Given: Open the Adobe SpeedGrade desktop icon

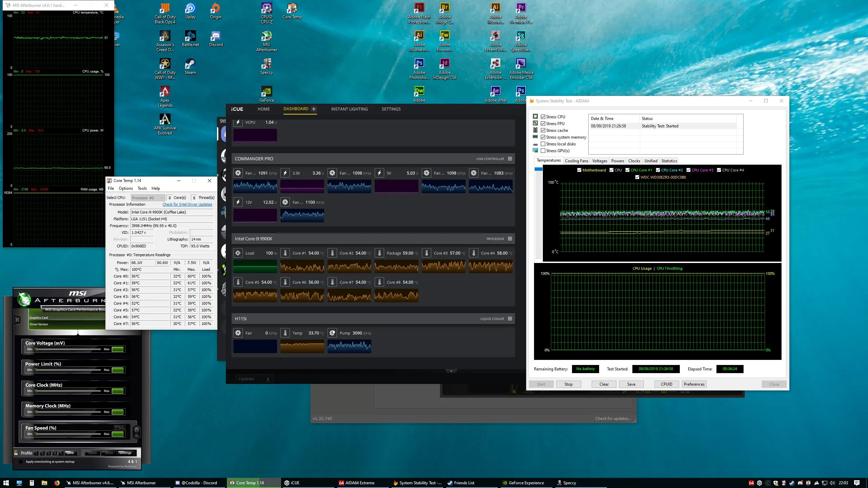Looking at the screenshot, I should tap(521, 41).
